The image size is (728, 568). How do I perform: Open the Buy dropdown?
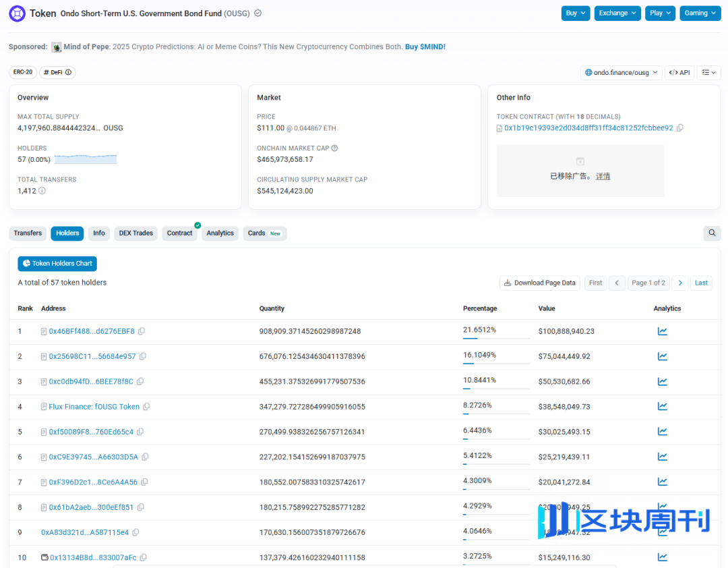[575, 13]
